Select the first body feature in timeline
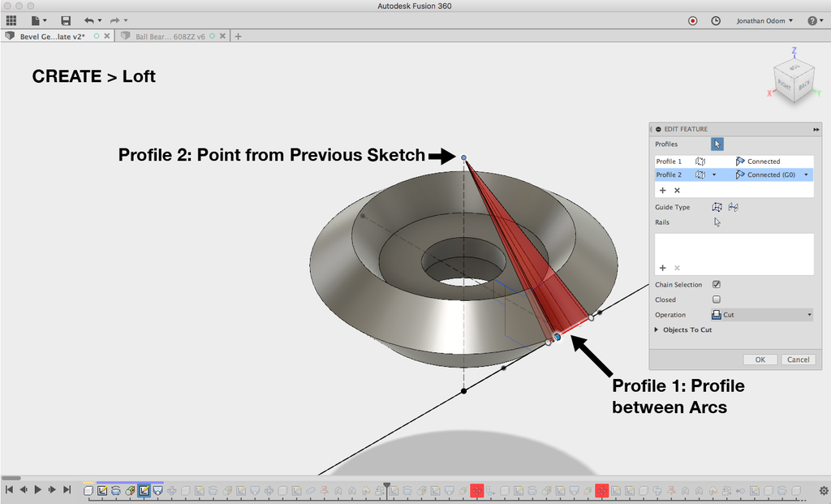The image size is (831, 504). click(88, 491)
